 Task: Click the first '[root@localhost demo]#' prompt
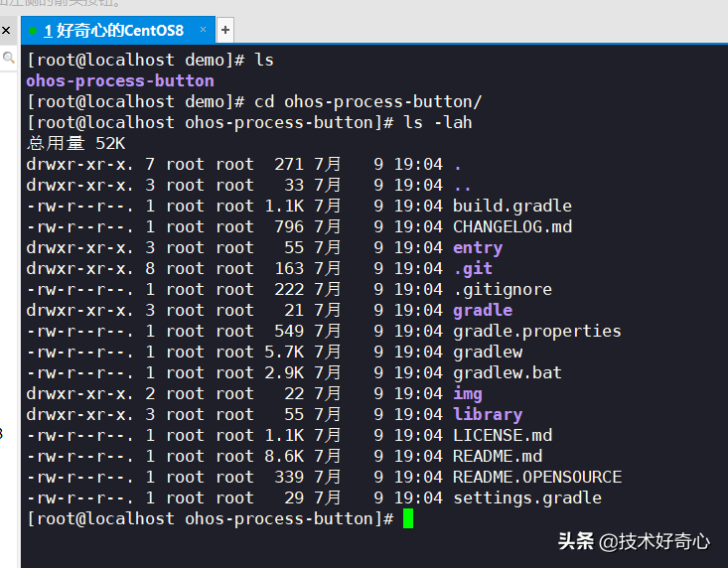tap(136, 60)
